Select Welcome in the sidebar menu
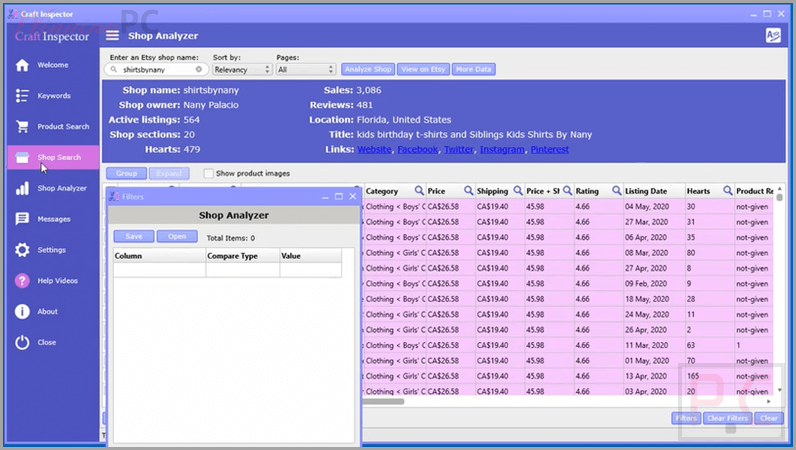The image size is (796, 450). [53, 65]
